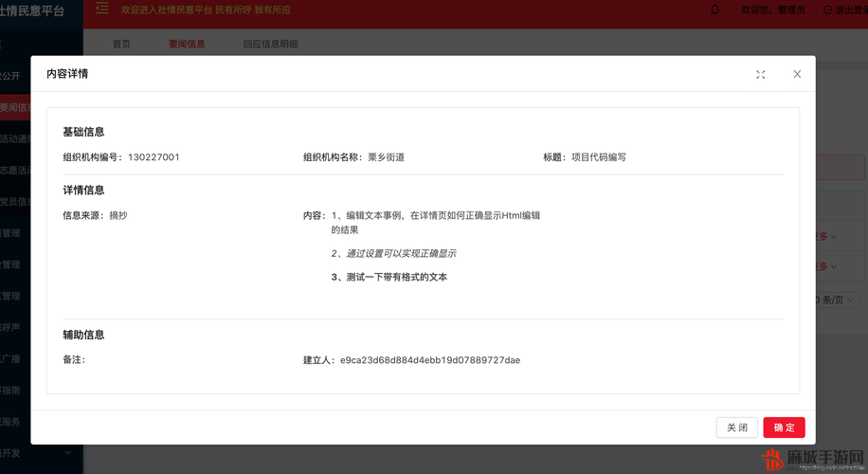The image size is (868, 474).
Task: Open 要闻信息 item in left sidebar
Action: pyautogui.click(x=15, y=107)
